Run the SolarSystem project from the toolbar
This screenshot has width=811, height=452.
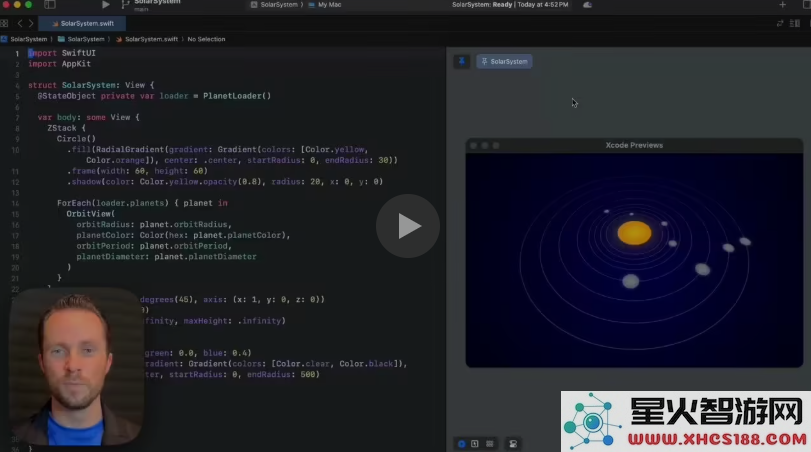coord(106,5)
